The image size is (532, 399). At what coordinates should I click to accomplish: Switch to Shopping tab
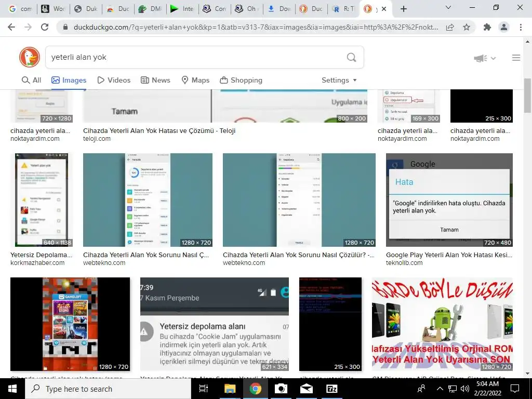tap(241, 80)
